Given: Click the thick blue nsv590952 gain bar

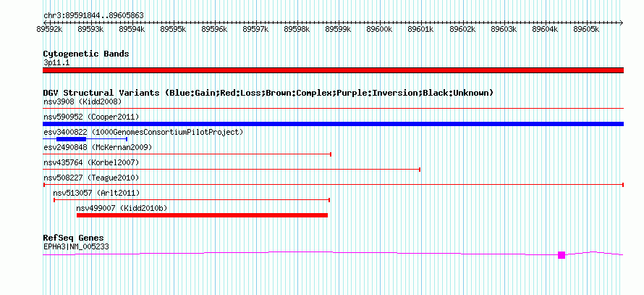Looking at the screenshot, I should click(333, 124).
